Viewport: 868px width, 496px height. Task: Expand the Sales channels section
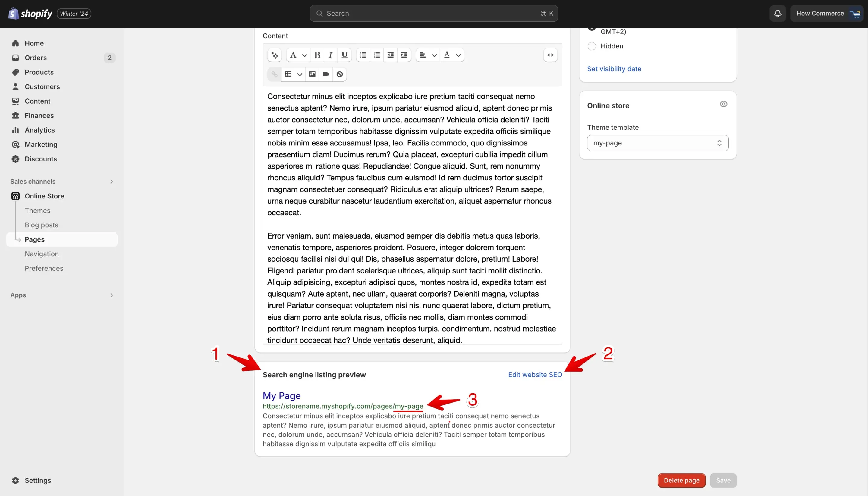click(62, 182)
